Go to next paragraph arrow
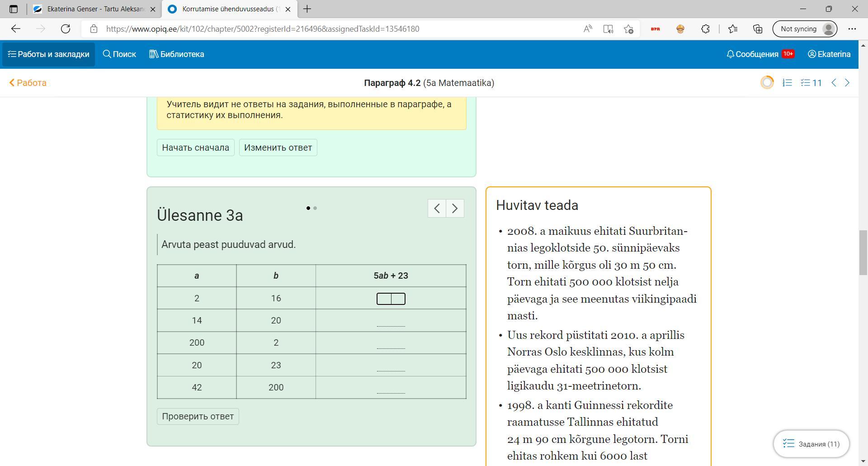This screenshot has width=868, height=466. pos(847,83)
